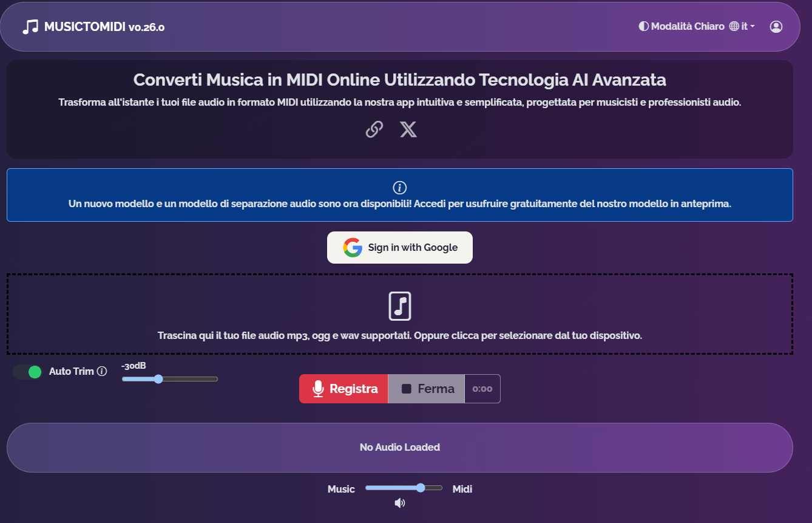Click the microphone icon on Registra
Screen dimensions: 812x523
click(318, 388)
